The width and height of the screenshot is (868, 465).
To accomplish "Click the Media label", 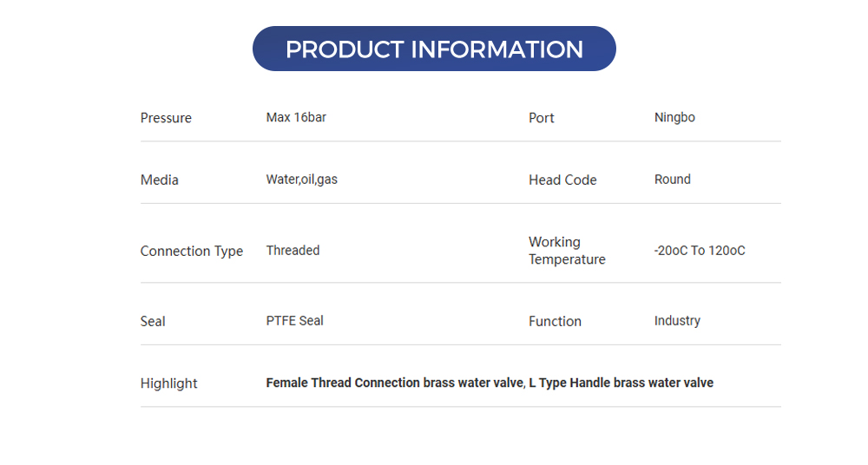I will click(160, 180).
